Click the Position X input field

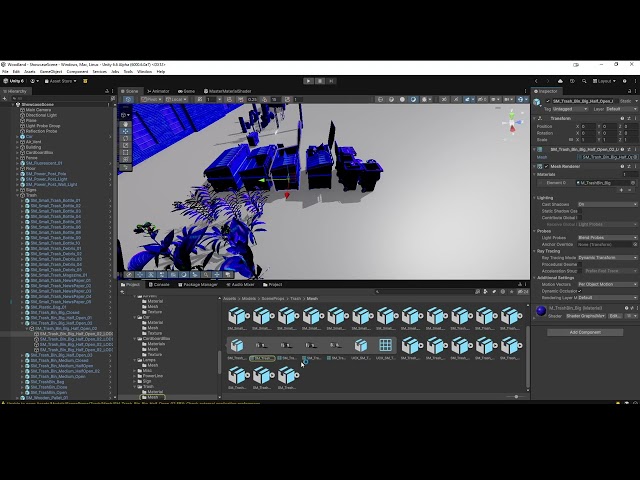588,127
